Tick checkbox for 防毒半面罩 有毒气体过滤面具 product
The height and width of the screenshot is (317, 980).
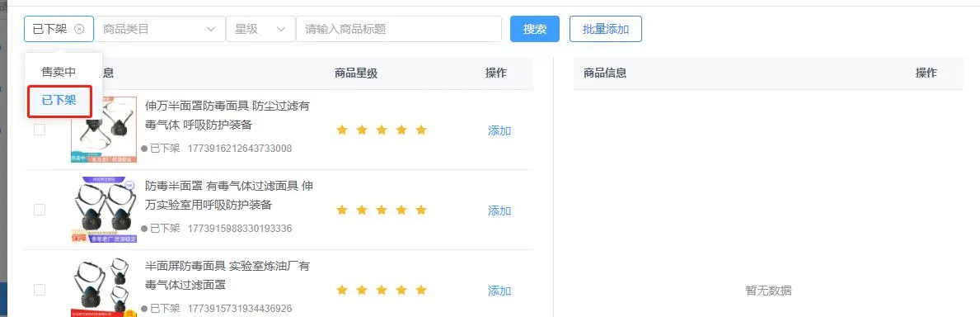point(40,210)
